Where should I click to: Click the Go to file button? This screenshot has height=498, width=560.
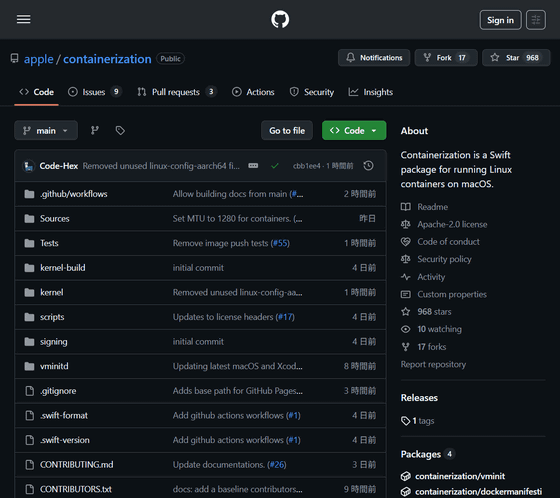click(x=287, y=130)
